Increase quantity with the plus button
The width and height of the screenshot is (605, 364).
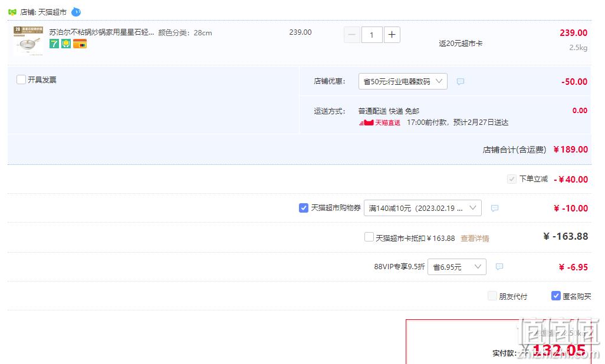tap(392, 35)
